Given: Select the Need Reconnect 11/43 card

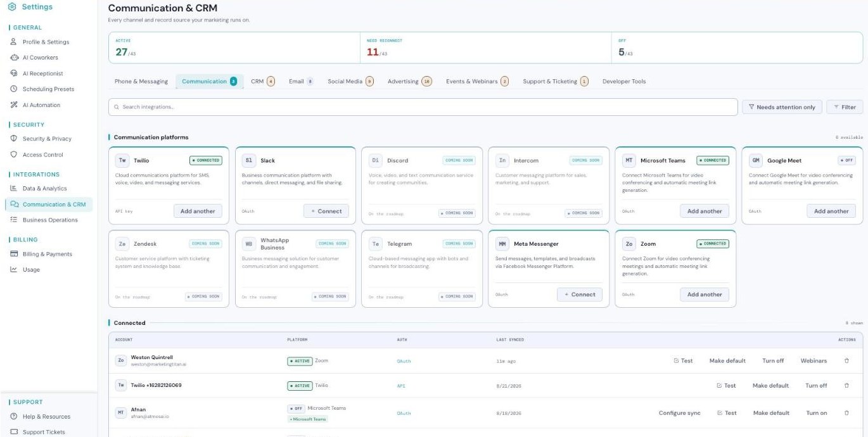Looking at the screenshot, I should click(485, 48).
